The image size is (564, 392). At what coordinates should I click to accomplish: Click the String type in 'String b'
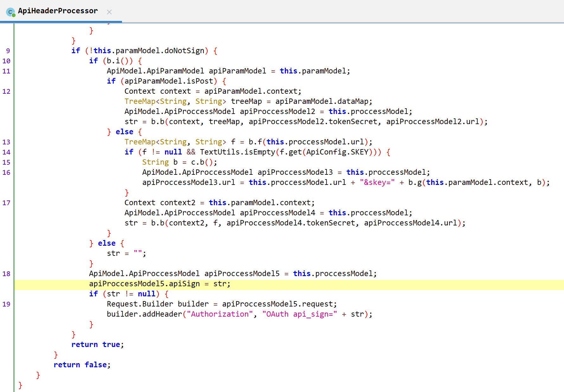155,162
